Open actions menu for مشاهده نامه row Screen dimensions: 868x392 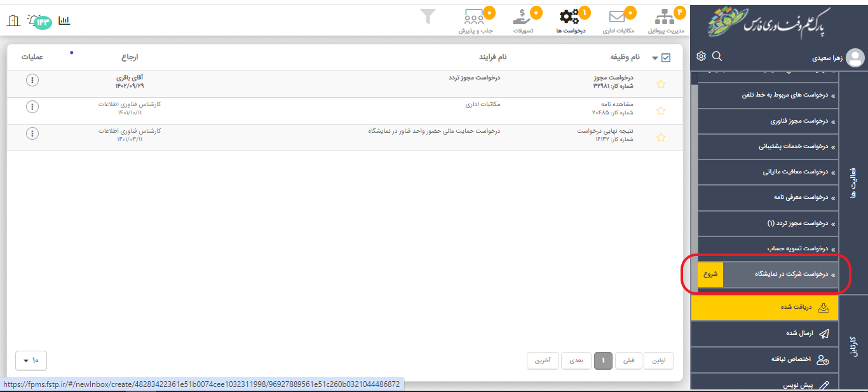(x=32, y=107)
